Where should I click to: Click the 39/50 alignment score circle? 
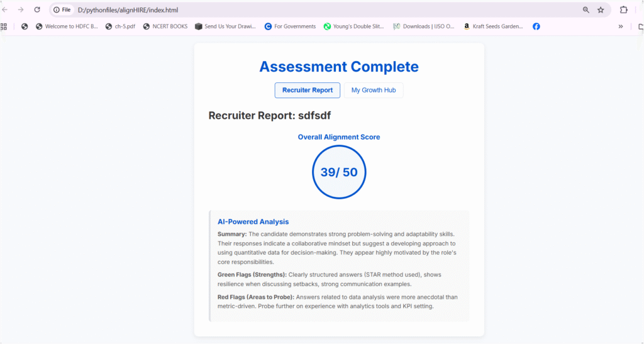(339, 172)
